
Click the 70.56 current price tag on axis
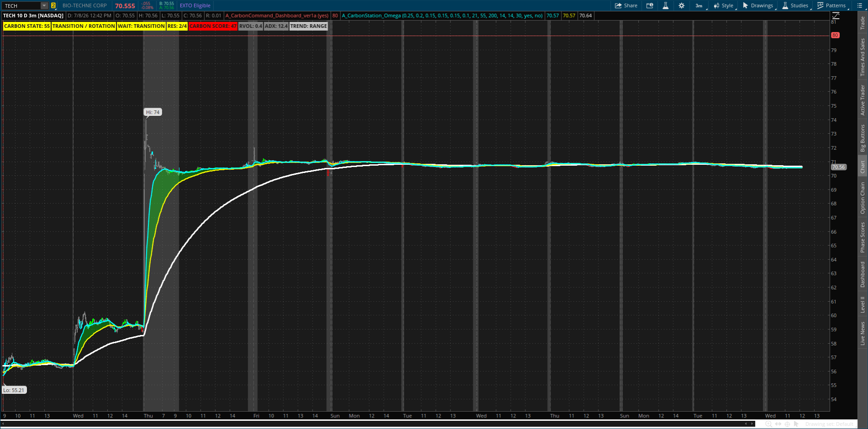pyautogui.click(x=838, y=167)
